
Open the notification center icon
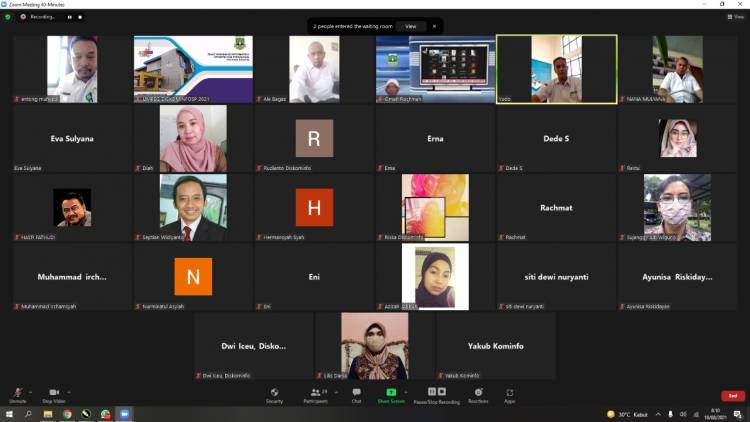coord(738,414)
